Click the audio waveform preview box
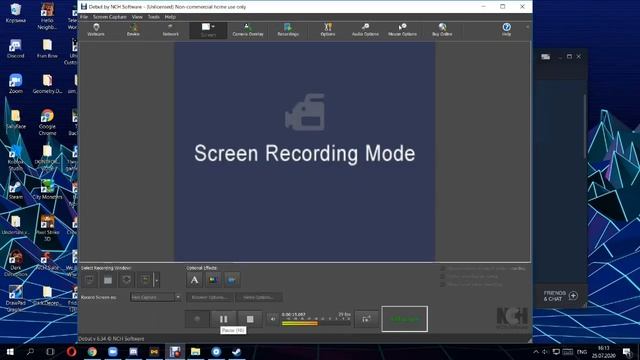Screen dimensions: 640x360 [404, 319]
